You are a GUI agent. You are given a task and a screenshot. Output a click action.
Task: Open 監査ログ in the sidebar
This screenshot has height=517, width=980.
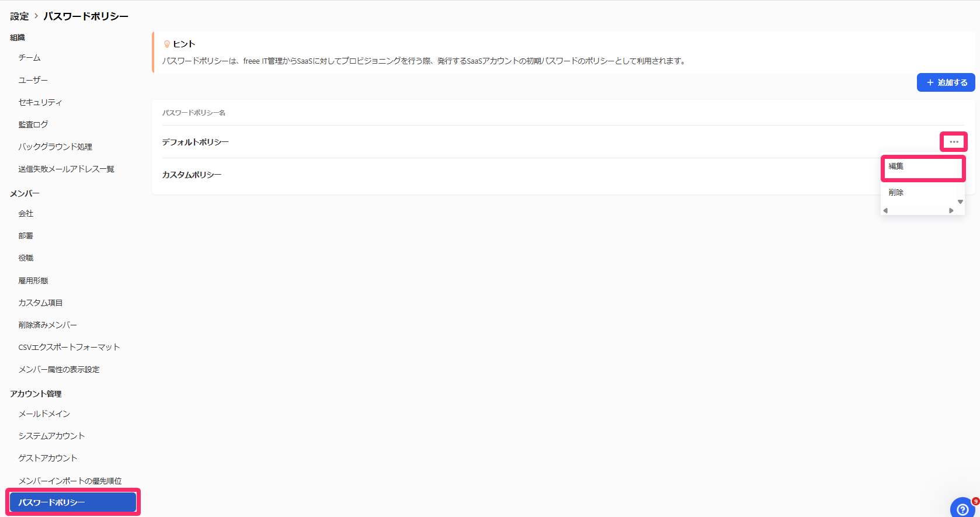(33, 124)
